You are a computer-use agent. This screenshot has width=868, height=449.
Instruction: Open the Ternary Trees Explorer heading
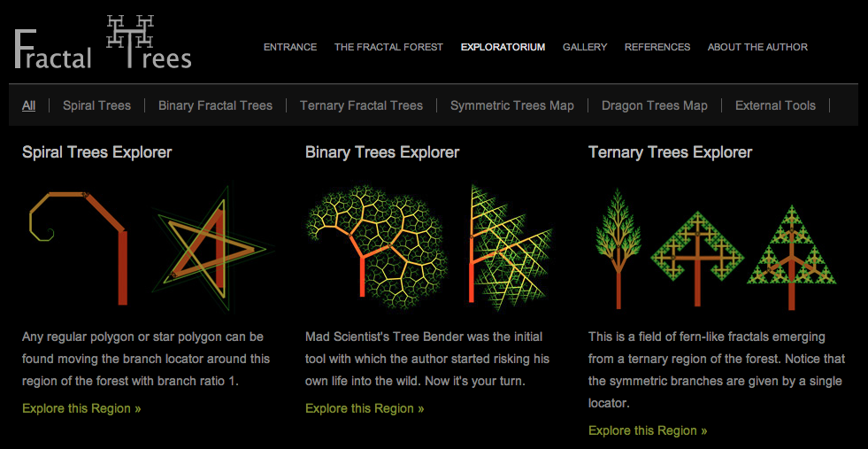coord(671,152)
